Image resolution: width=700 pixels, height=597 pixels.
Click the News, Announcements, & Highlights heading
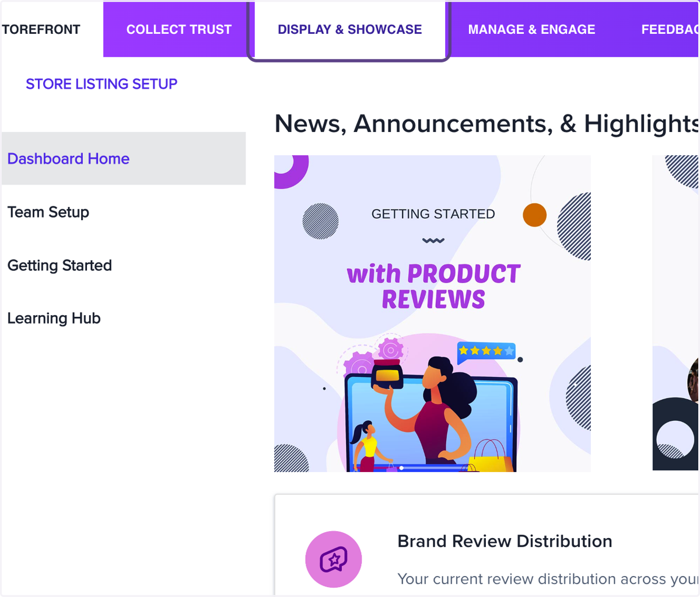pyautogui.click(x=487, y=124)
